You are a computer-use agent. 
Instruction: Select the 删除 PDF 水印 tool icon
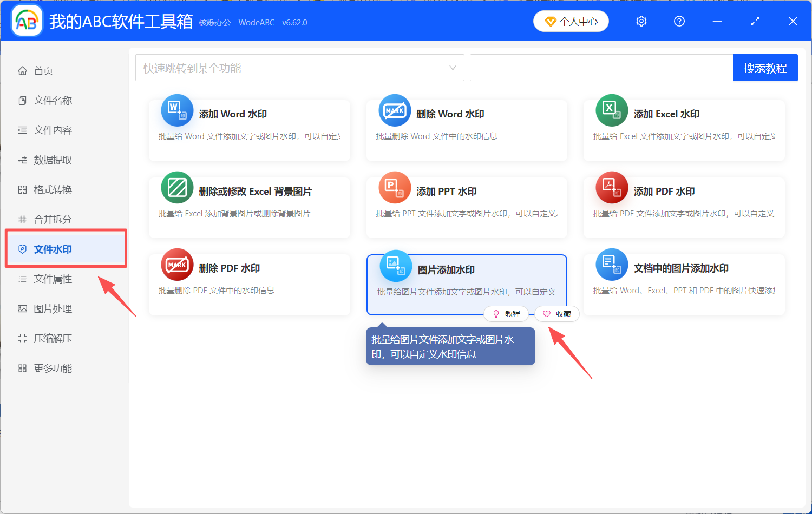coord(177,265)
